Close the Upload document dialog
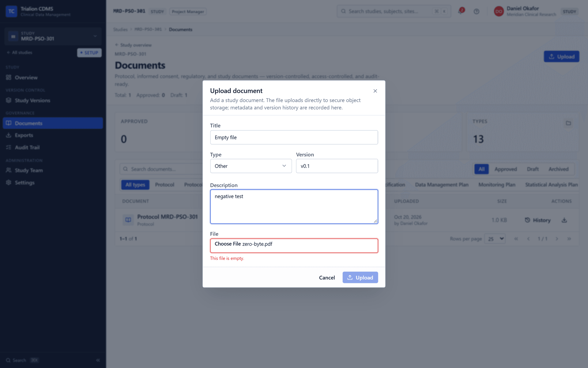The height and width of the screenshot is (368, 588). pyautogui.click(x=375, y=91)
